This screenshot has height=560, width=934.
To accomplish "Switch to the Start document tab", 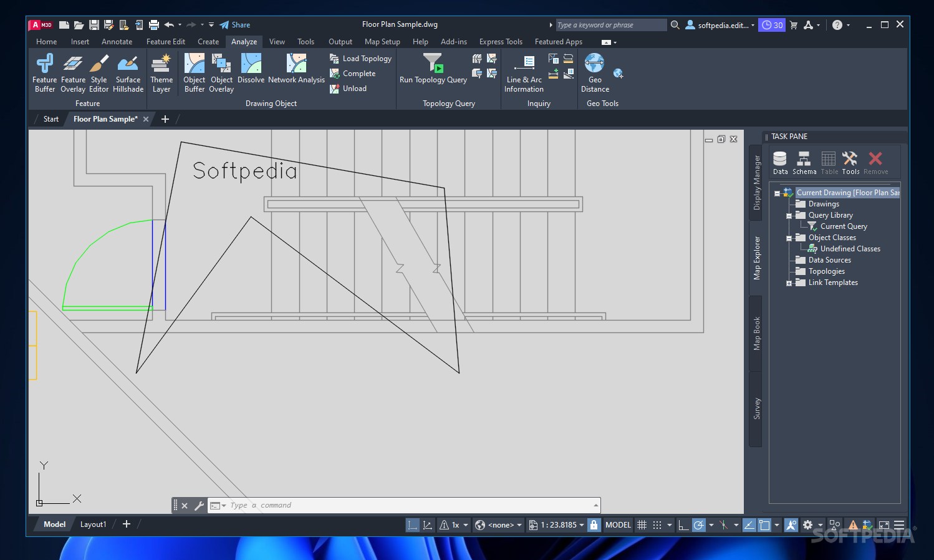I will tap(51, 119).
